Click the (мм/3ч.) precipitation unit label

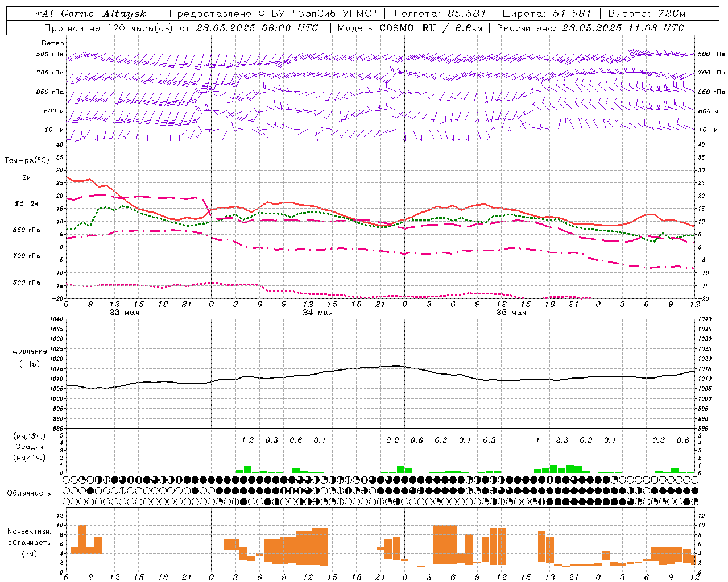click(x=28, y=436)
